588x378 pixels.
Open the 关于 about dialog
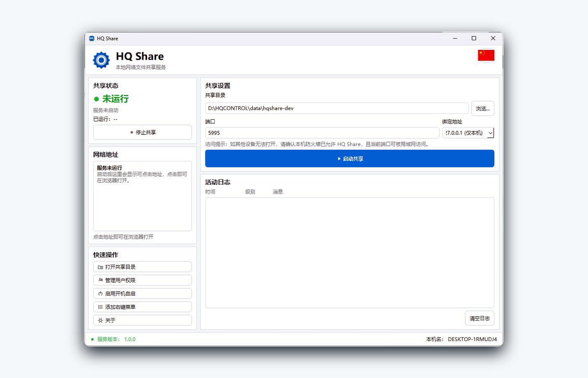point(142,320)
